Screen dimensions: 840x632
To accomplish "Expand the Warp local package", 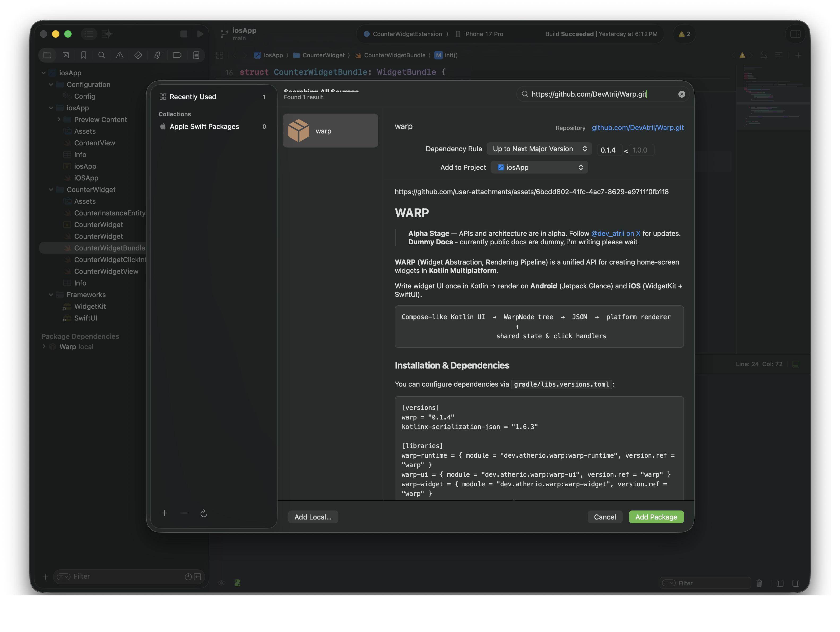I will click(x=44, y=347).
